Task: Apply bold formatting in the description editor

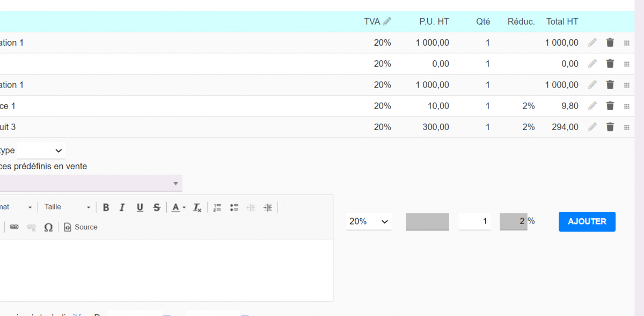Action: [x=106, y=207]
